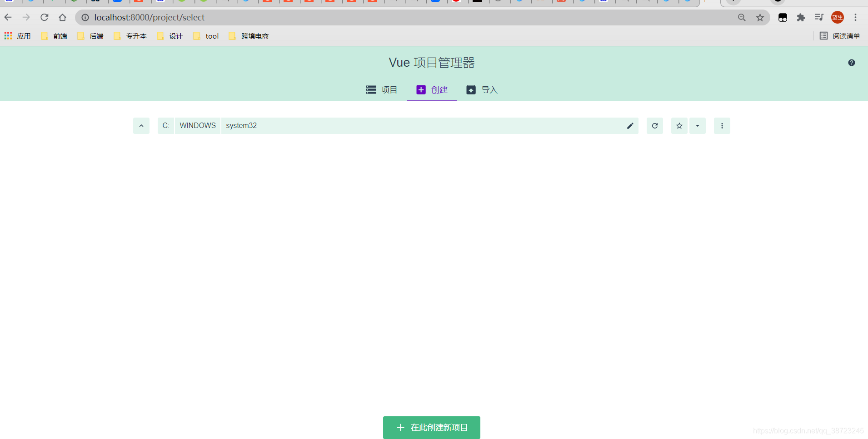Select the system32 path segment
The width and height of the screenshot is (868, 439).
pyautogui.click(x=241, y=126)
